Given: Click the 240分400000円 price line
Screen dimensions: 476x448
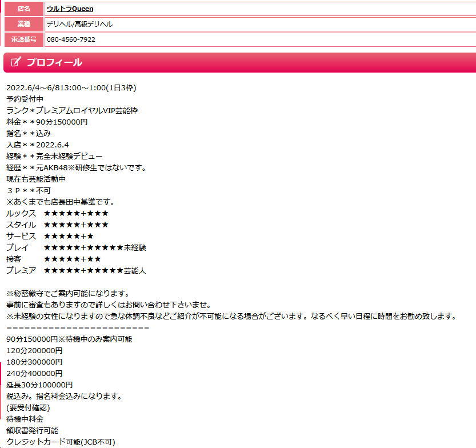Looking at the screenshot, I should click(34, 373).
